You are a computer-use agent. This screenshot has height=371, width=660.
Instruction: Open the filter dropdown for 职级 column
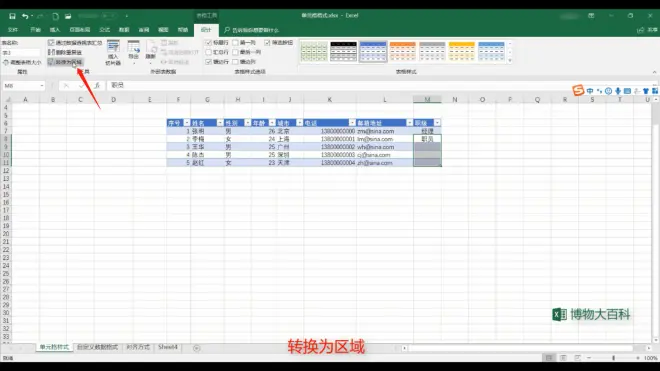[x=437, y=123]
